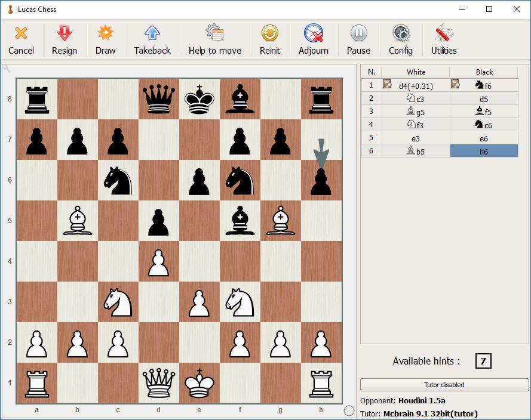Screen dimensions: 531x420
Task: Click the available hints counter box
Action: (x=483, y=361)
